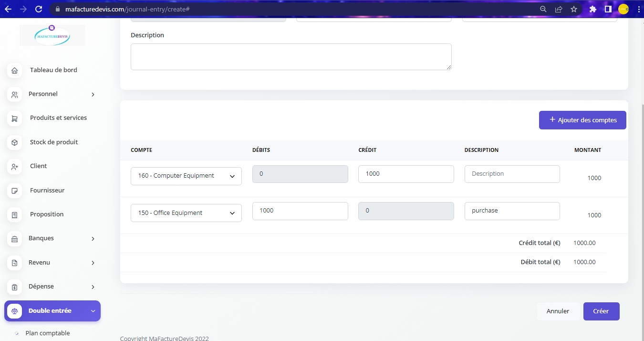Expand the Banques submenu chevron
Screen dimensions: 644x341
click(93, 239)
